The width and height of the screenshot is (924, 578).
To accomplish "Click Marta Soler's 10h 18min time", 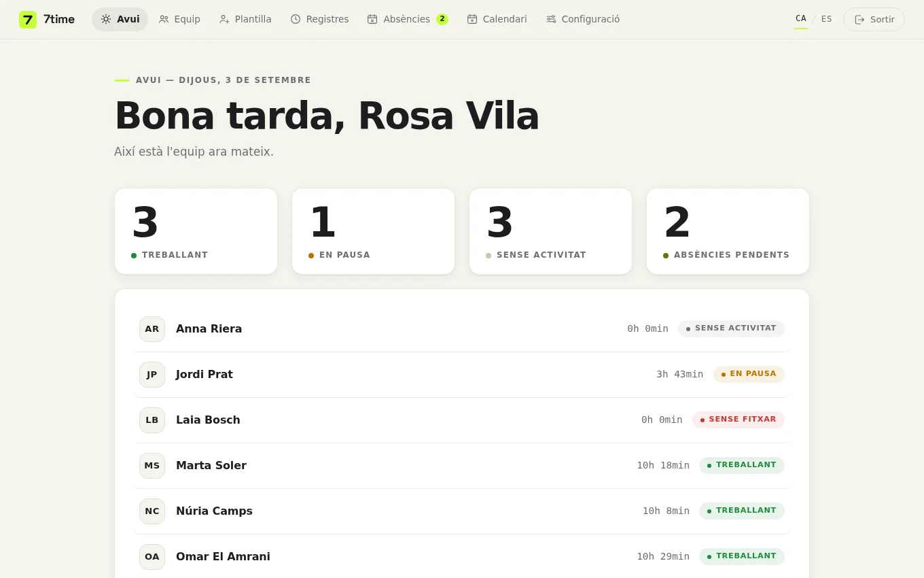I will pyautogui.click(x=663, y=466).
